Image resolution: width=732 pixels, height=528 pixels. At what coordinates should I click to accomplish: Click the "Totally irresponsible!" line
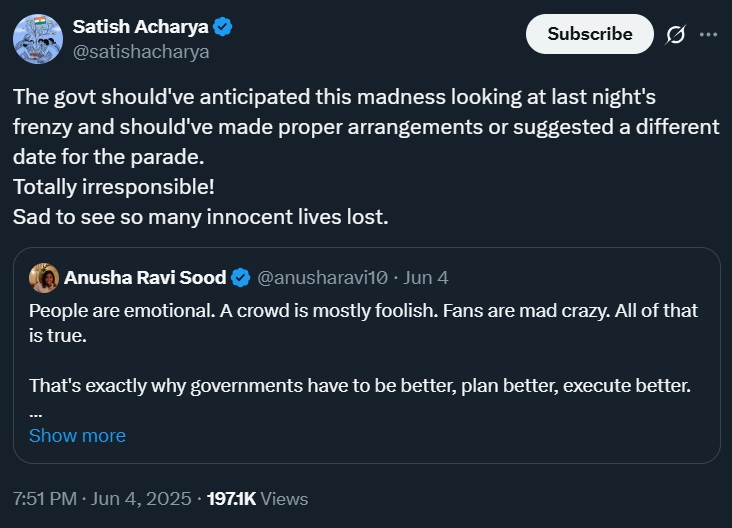[113, 187]
